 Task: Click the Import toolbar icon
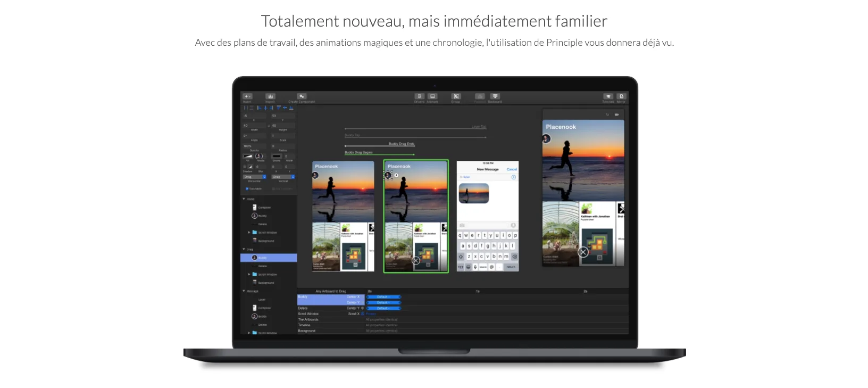pyautogui.click(x=270, y=96)
